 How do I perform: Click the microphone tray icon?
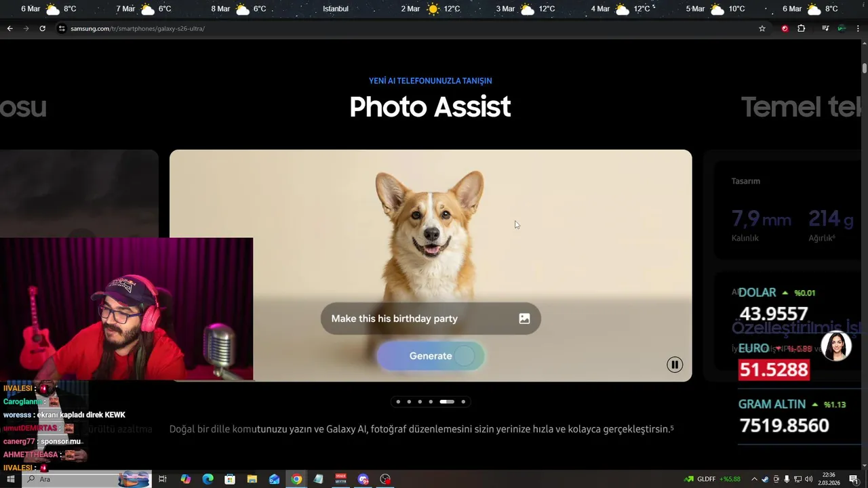point(787,479)
